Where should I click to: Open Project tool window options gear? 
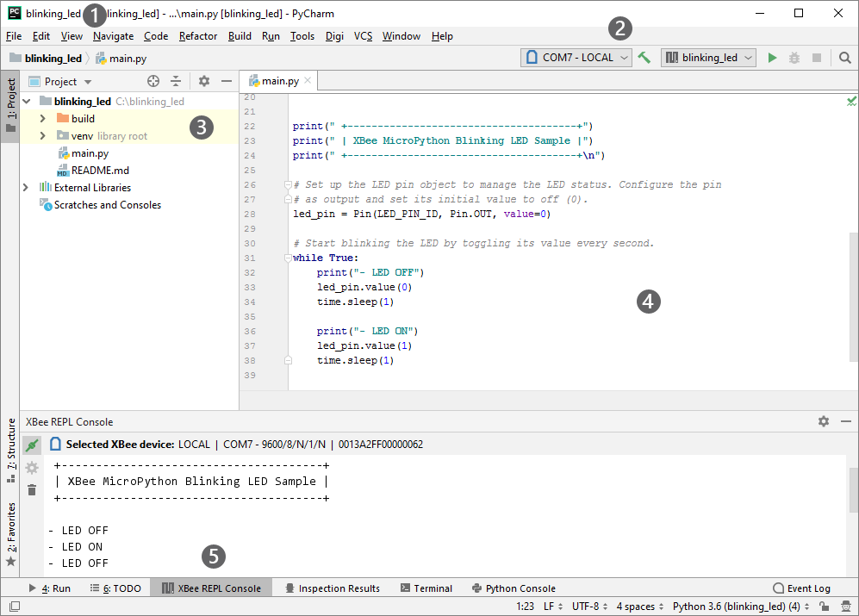coord(203,81)
